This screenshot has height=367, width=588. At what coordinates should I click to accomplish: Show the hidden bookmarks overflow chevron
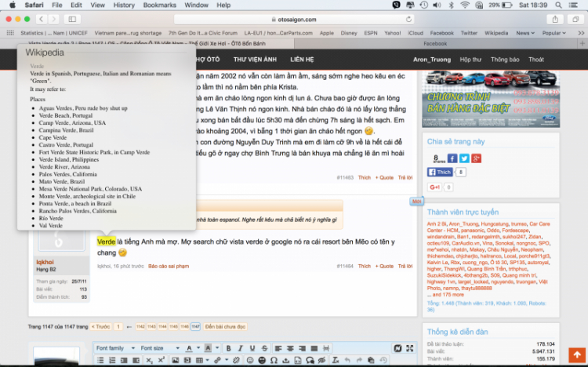coord(581,33)
